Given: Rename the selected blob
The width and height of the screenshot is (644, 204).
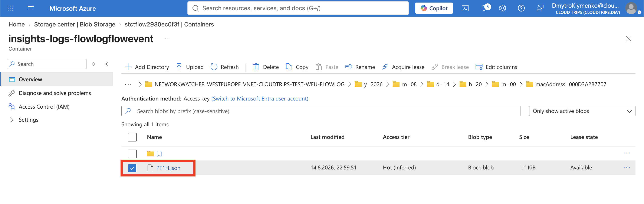Looking at the screenshot, I should pos(360,67).
